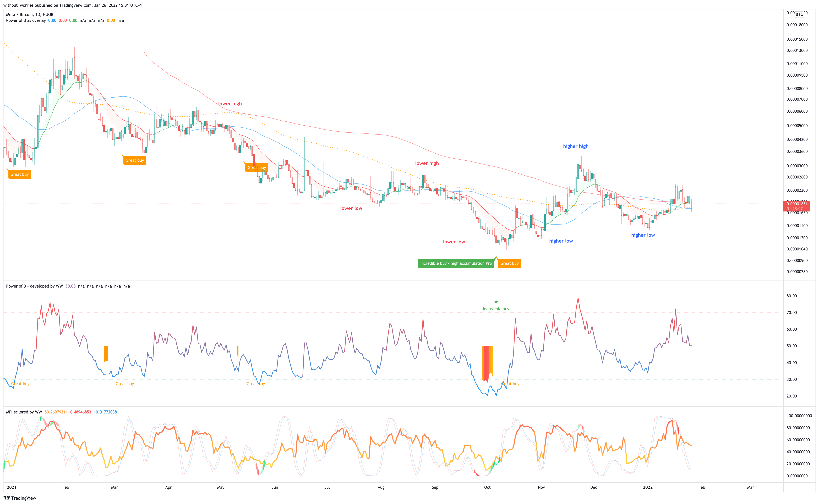Click the 2022 label on time axis
The image size is (819, 504).
648,487
